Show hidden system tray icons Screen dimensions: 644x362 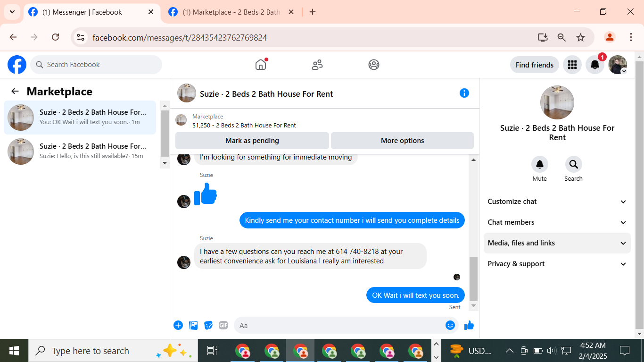point(510,351)
